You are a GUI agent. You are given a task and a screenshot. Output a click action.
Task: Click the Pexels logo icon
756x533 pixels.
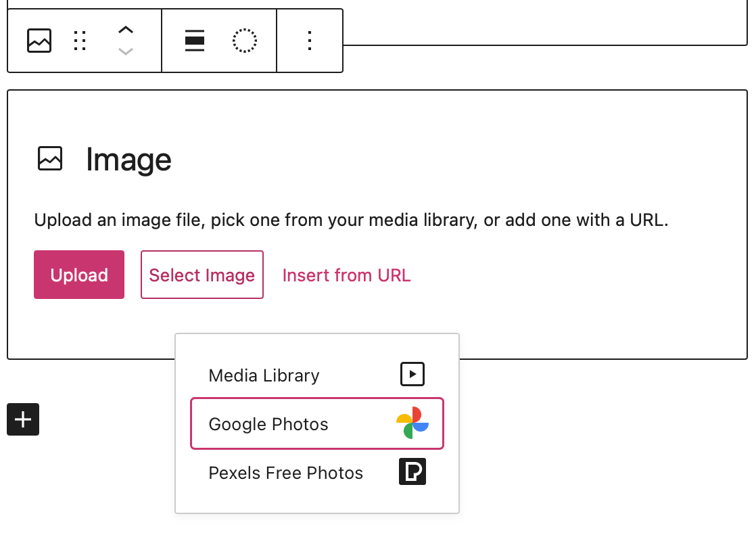point(412,471)
